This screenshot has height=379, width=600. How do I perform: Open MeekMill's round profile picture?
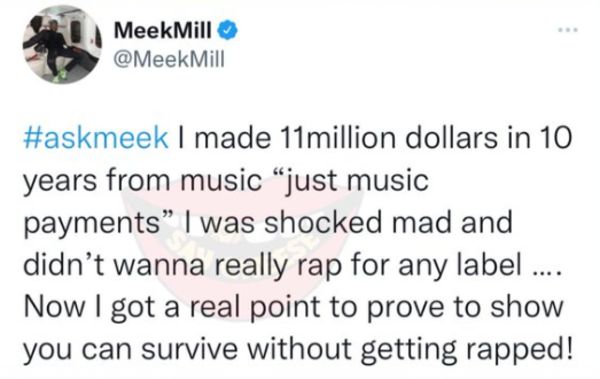(x=62, y=44)
